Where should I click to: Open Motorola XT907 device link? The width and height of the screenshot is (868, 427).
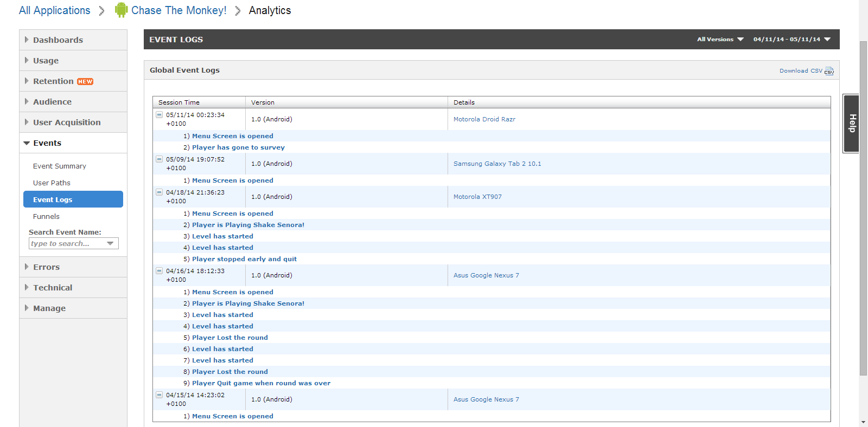click(477, 197)
